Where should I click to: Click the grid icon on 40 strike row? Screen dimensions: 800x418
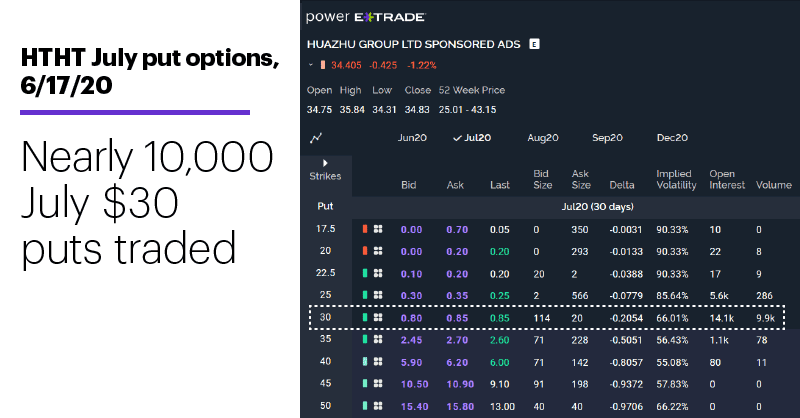[x=378, y=361]
